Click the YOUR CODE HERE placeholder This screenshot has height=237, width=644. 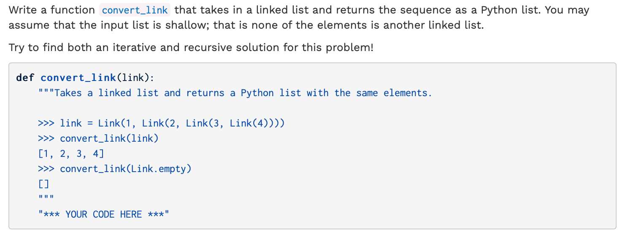coord(103,215)
